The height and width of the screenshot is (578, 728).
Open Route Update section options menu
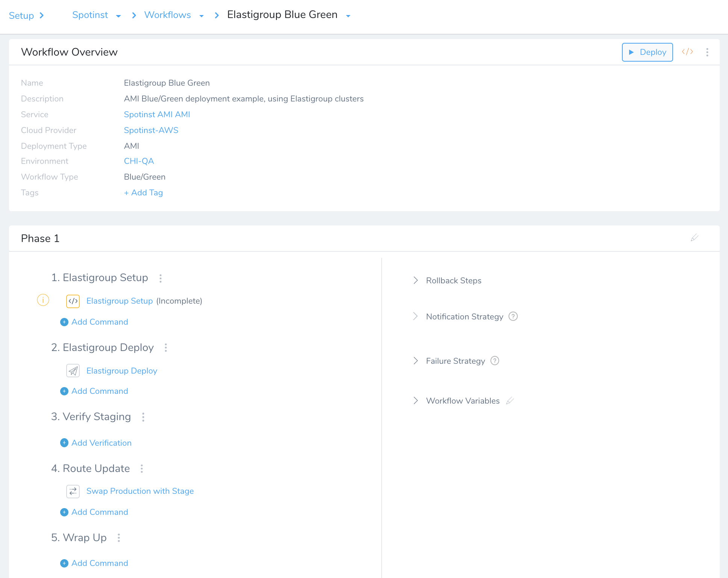[x=142, y=469]
